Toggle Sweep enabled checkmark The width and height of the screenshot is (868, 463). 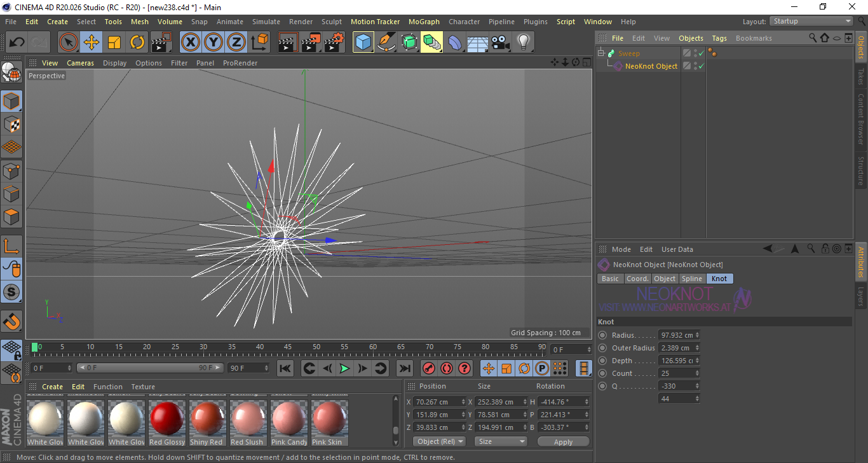(701, 53)
